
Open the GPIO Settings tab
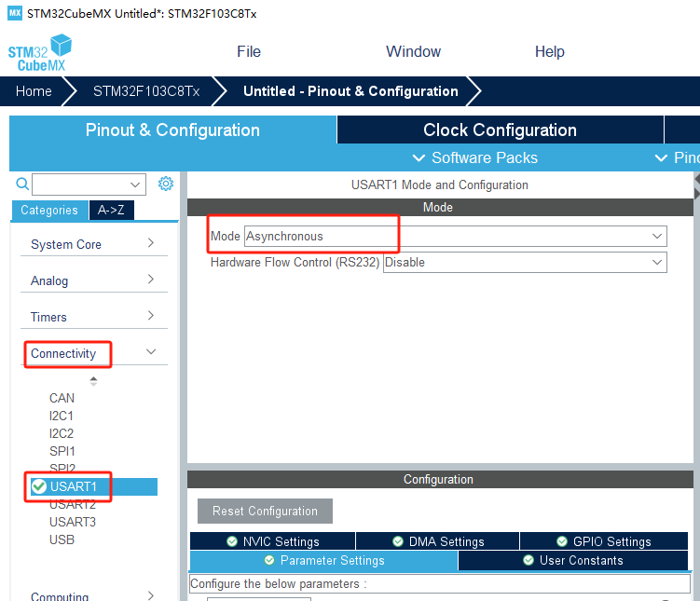click(604, 541)
